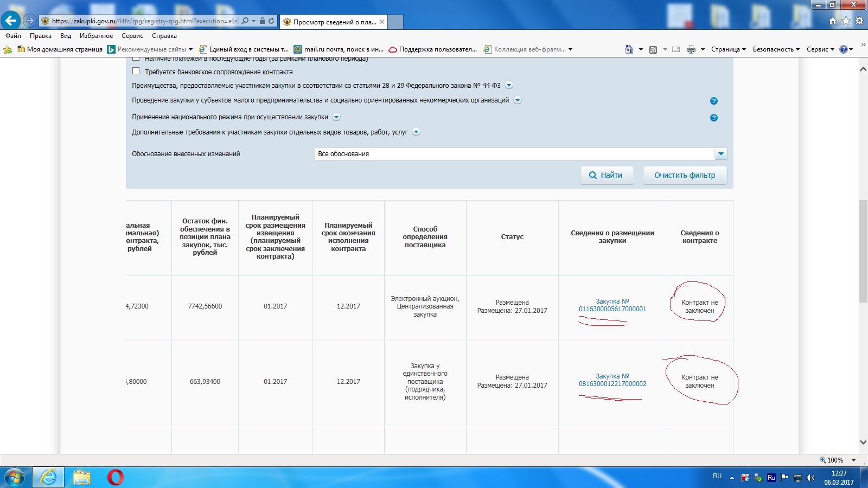Open the browser home icon in command bar
The width and height of the screenshot is (868, 488).
(x=629, y=49)
